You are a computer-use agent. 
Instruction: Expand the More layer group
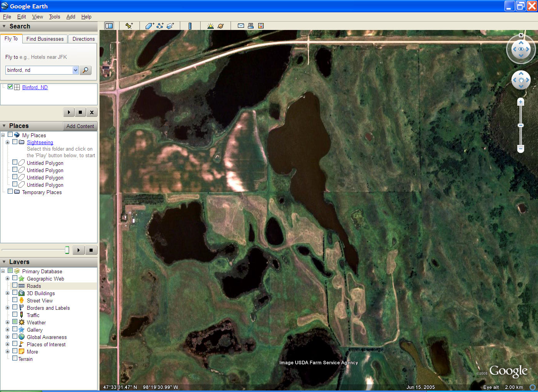[x=7, y=351]
